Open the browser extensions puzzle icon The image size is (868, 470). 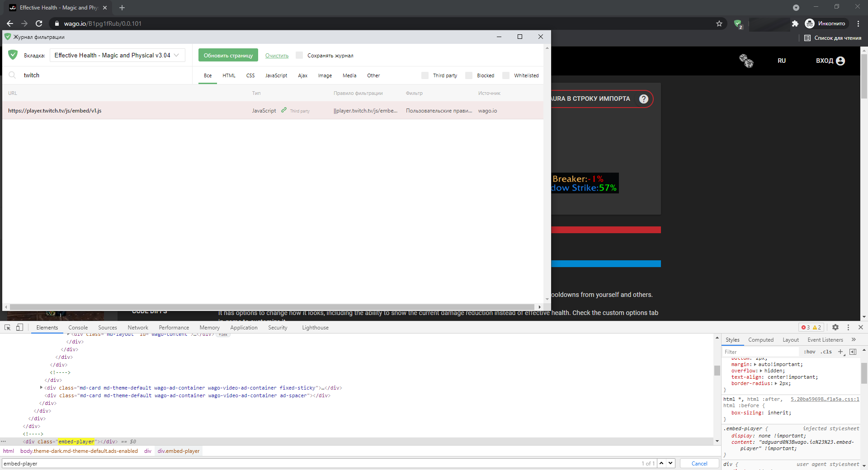(795, 23)
